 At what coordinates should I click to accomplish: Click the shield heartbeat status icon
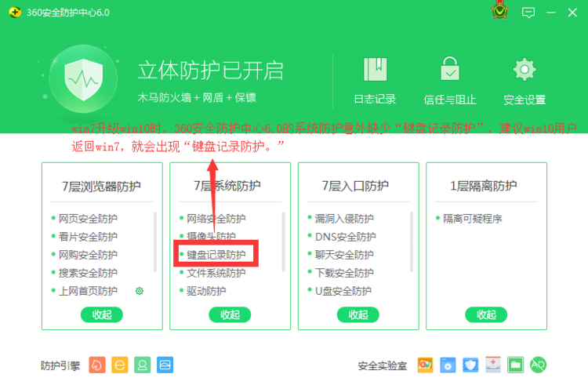point(84,79)
